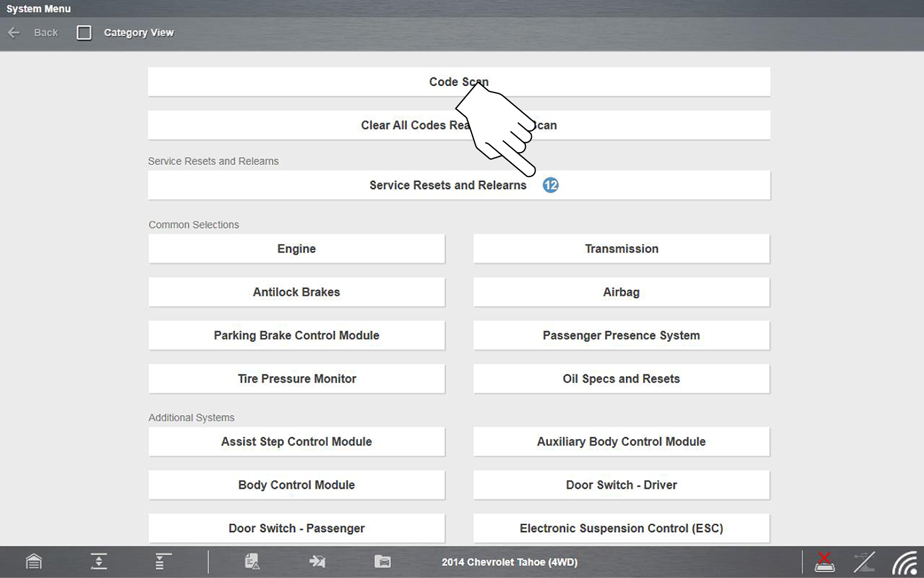Select the Engine system
Image resolution: width=924 pixels, height=578 pixels.
pos(296,249)
